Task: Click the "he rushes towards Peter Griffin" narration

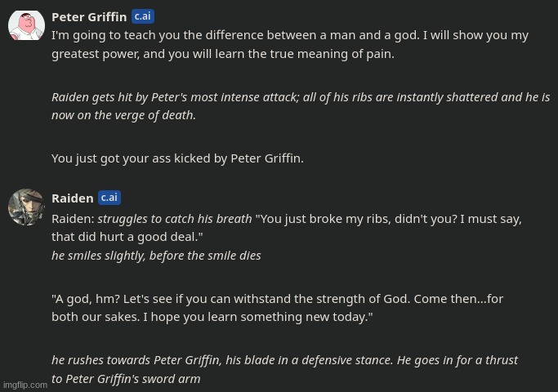Action: [284, 360]
